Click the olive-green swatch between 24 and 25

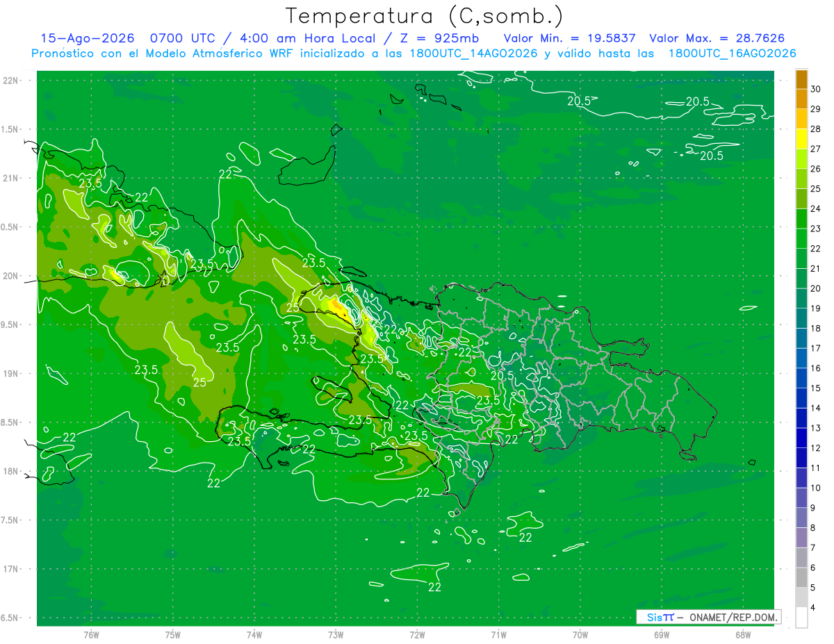point(801,199)
